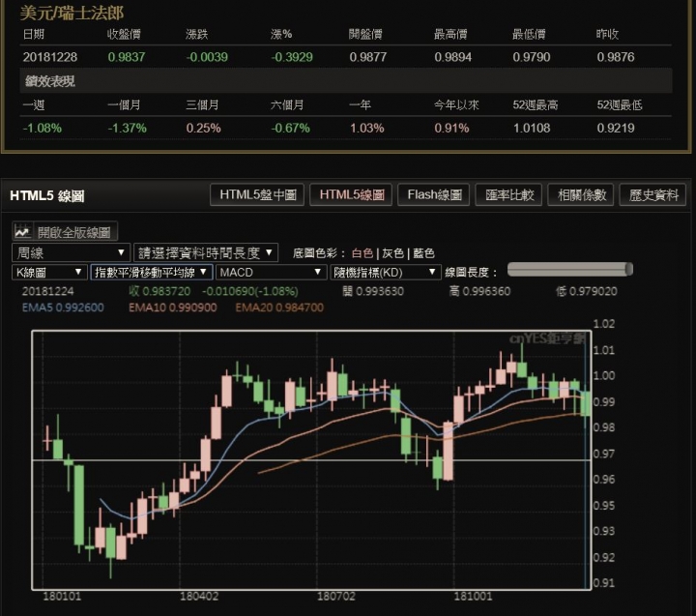Image resolution: width=696 pixels, height=616 pixels.
Task: Click the 52-week low 0.9219
Action: click(x=616, y=128)
